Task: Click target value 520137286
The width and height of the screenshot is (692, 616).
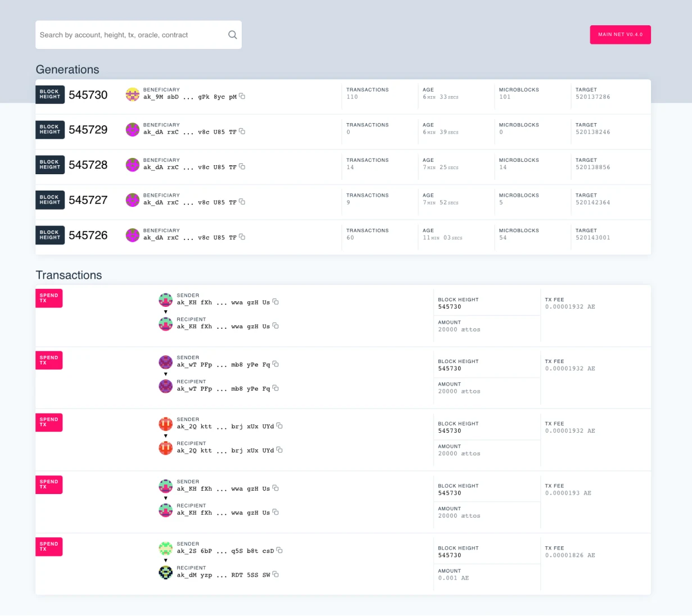Action: [x=593, y=97]
